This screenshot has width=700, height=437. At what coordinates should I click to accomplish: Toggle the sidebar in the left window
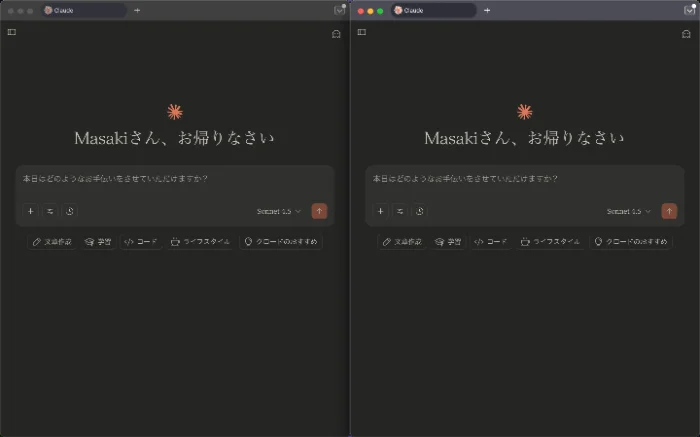coord(11,32)
